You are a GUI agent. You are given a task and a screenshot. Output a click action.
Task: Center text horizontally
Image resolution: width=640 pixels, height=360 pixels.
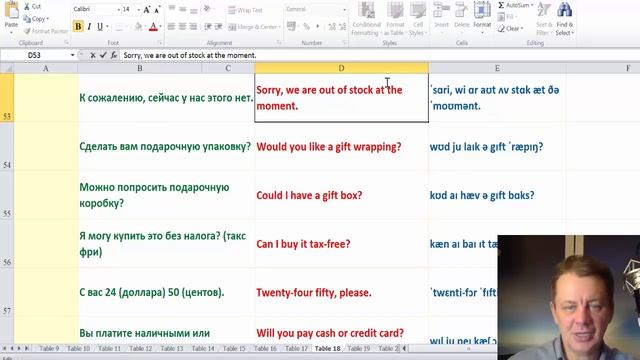[182, 27]
